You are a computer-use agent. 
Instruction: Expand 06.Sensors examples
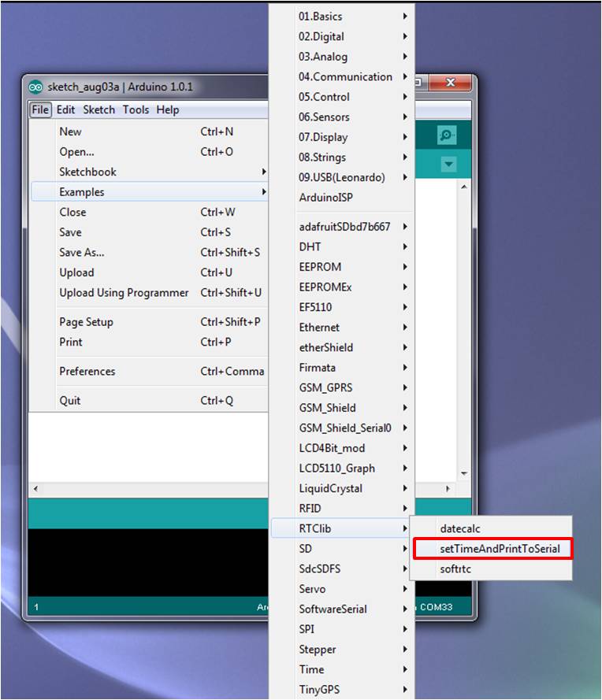(x=342, y=117)
